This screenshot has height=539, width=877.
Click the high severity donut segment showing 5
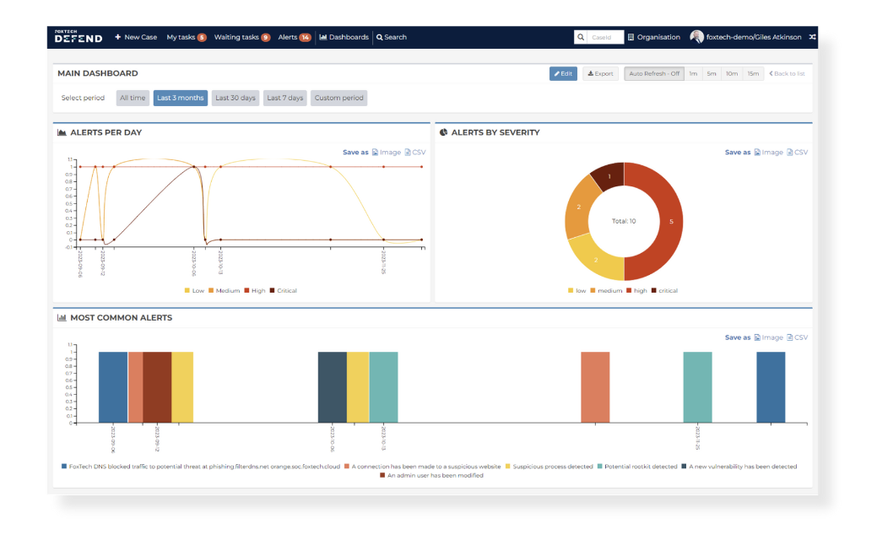coord(670,221)
